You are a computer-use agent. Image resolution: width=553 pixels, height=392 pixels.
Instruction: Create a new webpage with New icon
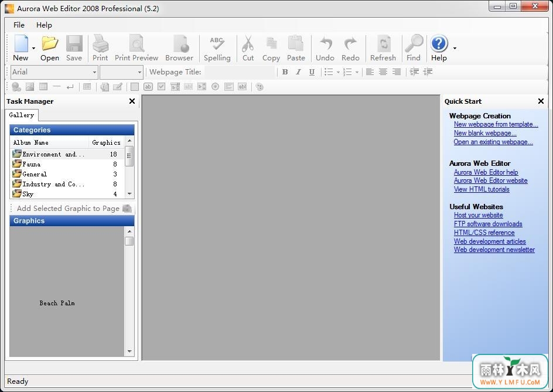point(21,48)
